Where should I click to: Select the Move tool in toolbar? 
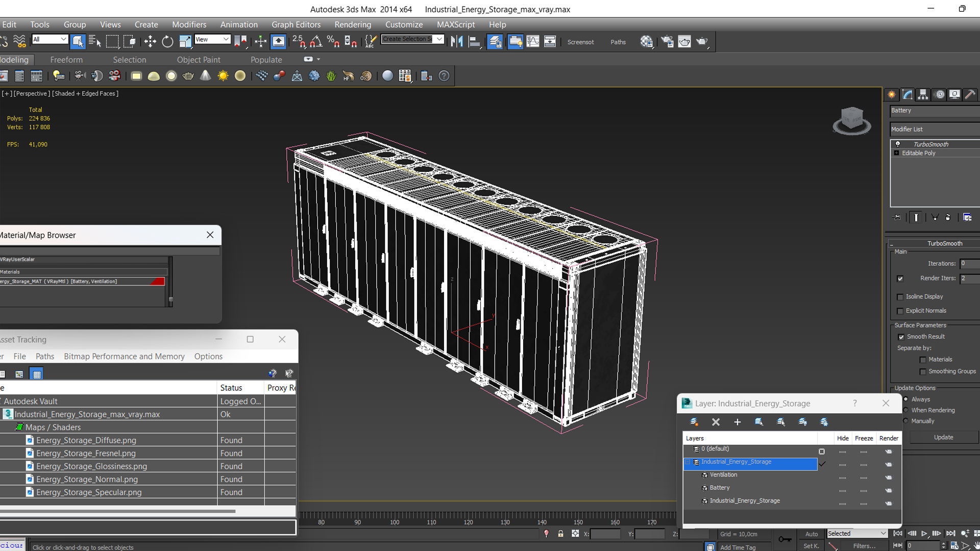150,42
